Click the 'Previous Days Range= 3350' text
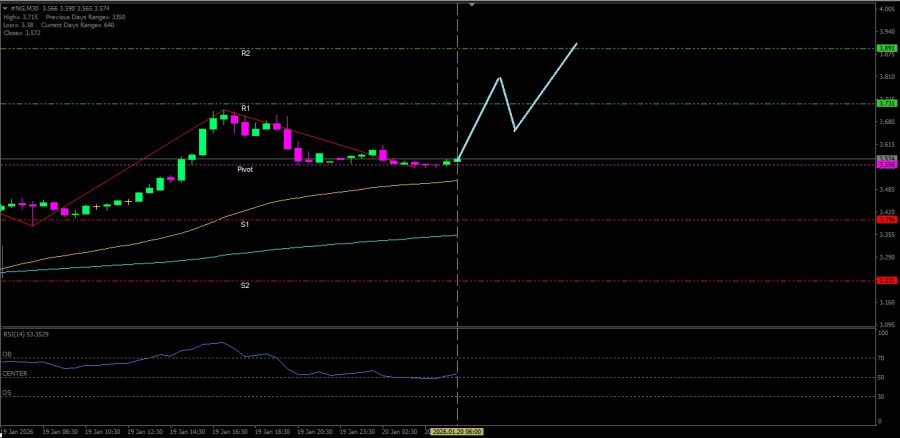This screenshot has width=900, height=438. pos(86,17)
